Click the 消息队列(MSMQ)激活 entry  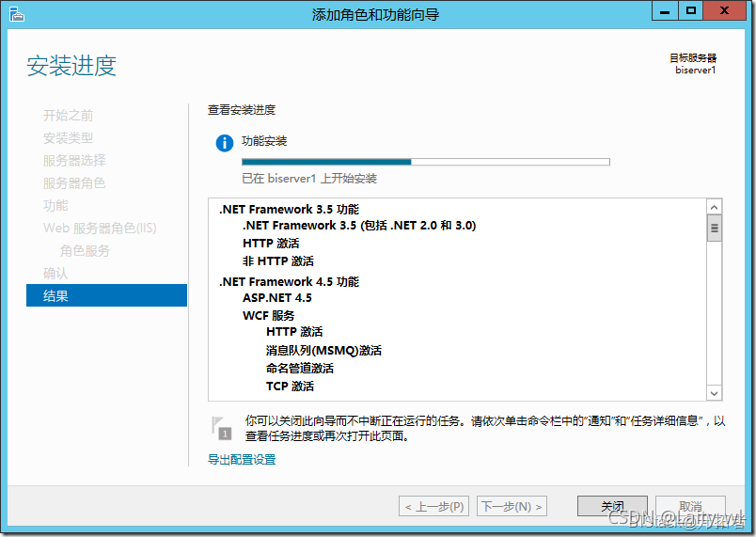tap(323, 351)
